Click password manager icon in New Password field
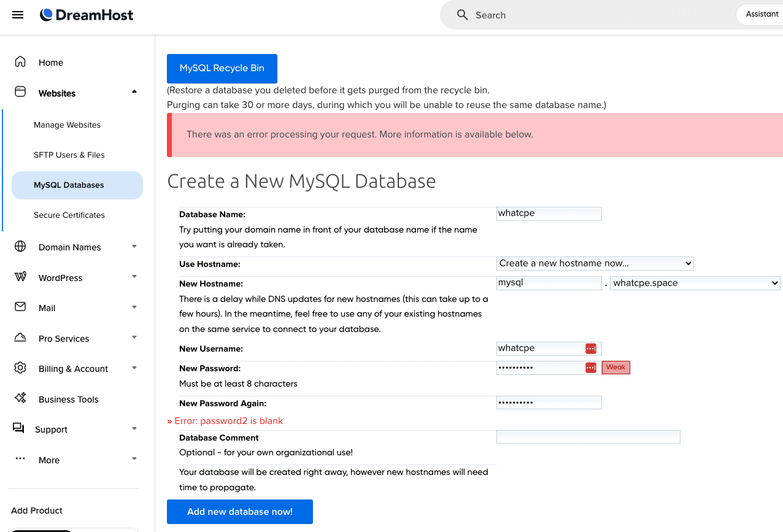Screen dimensions: 783x532 coord(590,368)
